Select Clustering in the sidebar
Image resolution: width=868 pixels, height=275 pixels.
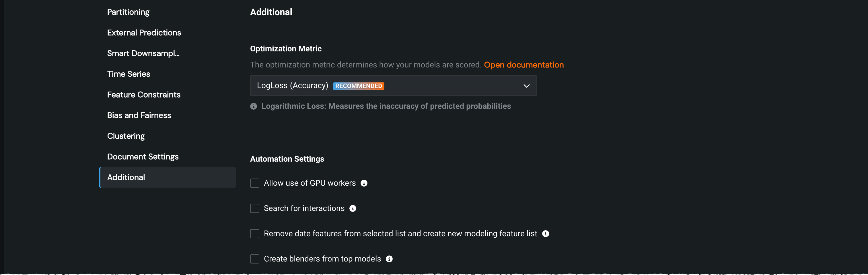point(126,136)
